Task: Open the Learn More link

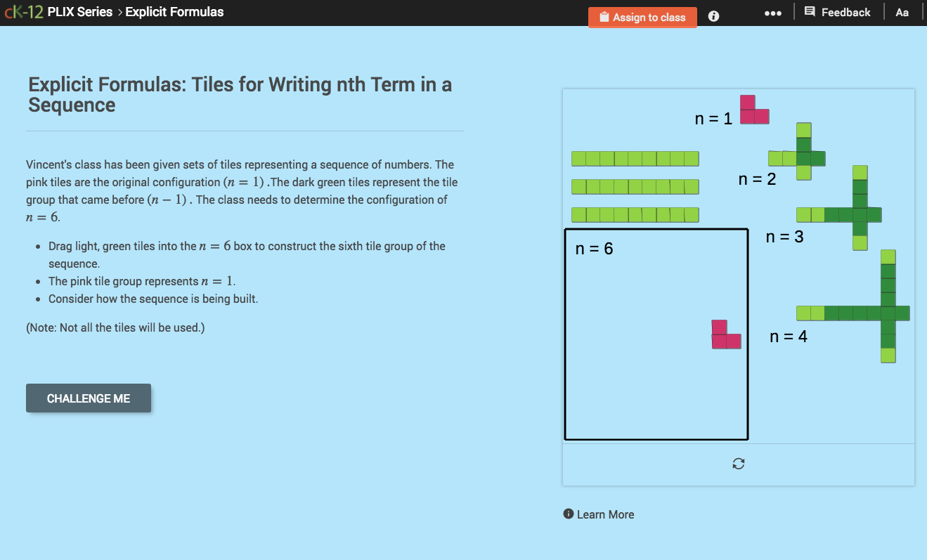Action: pyautogui.click(x=605, y=514)
